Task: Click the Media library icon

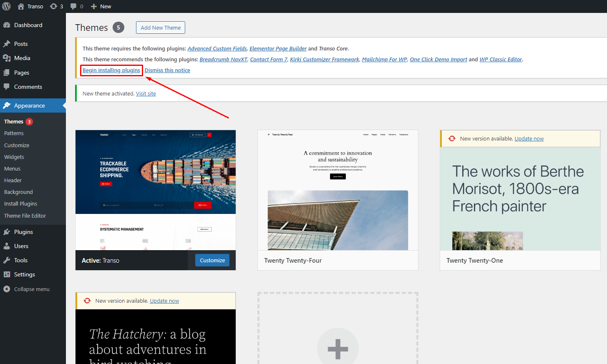Action: pyautogui.click(x=7, y=58)
